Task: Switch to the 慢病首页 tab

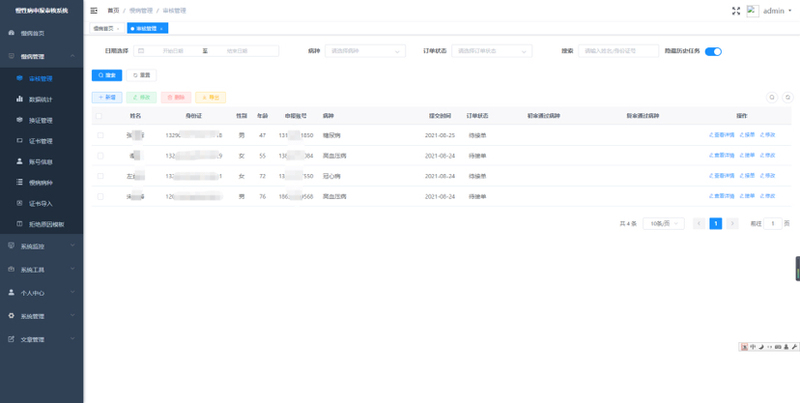Action: (x=104, y=29)
